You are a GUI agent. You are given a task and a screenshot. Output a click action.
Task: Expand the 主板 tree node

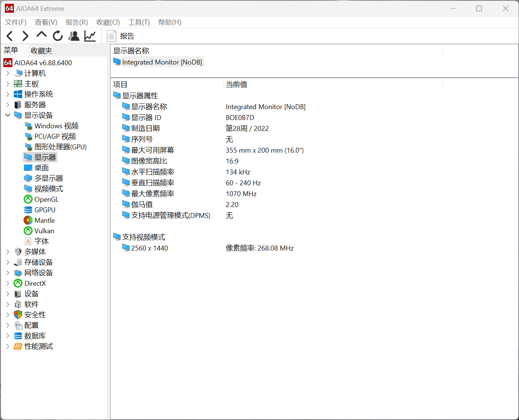click(x=7, y=84)
